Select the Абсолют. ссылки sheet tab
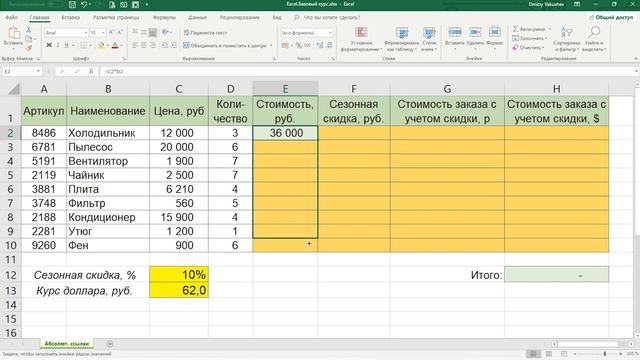Viewport: 640px width, 360px height. click(67, 344)
